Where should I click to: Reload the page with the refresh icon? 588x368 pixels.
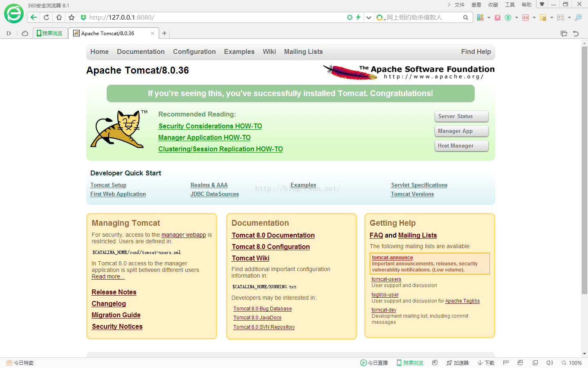click(46, 17)
